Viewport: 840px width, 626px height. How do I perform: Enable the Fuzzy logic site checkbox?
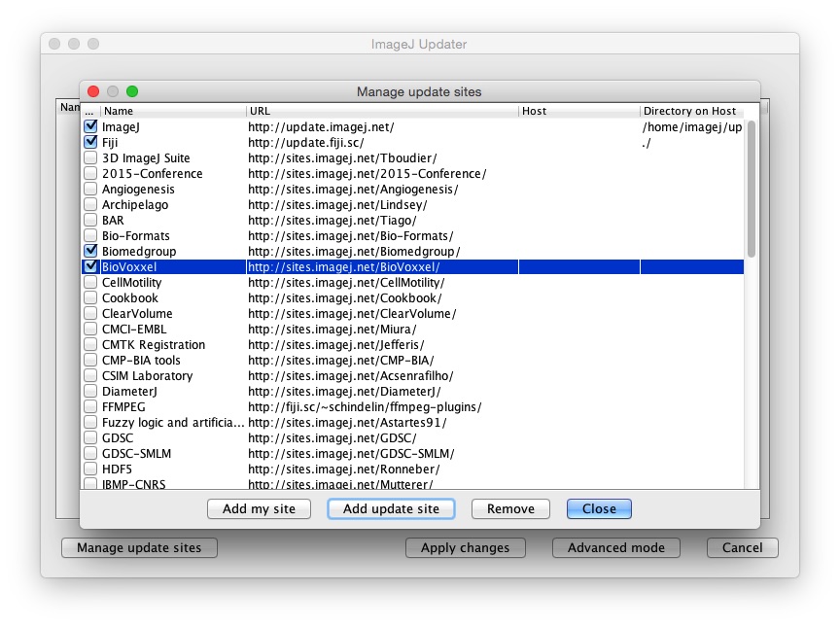pyautogui.click(x=90, y=422)
